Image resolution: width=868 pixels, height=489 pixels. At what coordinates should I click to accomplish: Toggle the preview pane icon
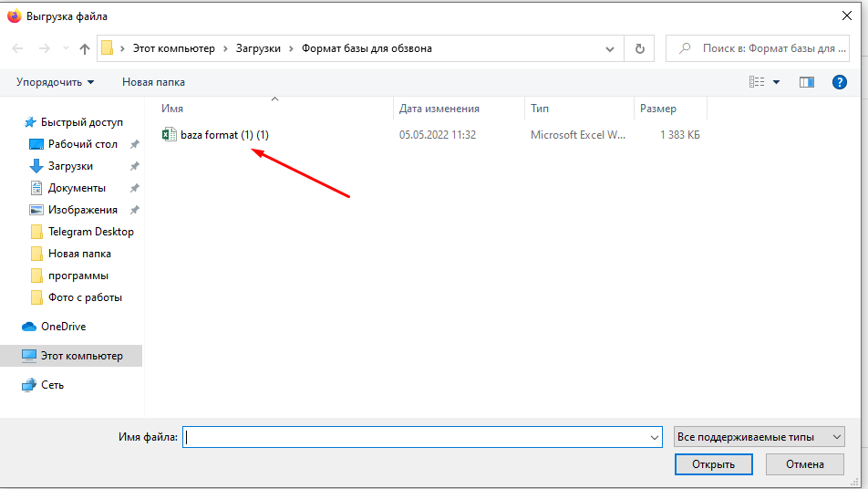click(x=806, y=82)
